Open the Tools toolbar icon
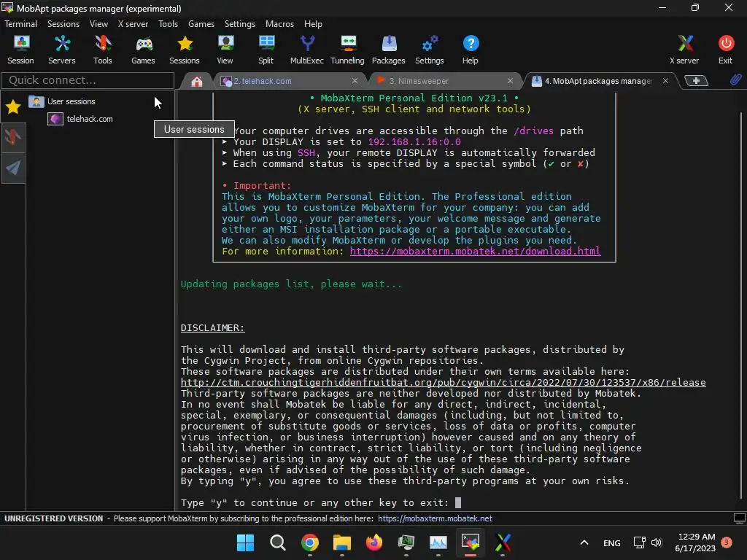This screenshot has height=560, width=747. (x=102, y=50)
